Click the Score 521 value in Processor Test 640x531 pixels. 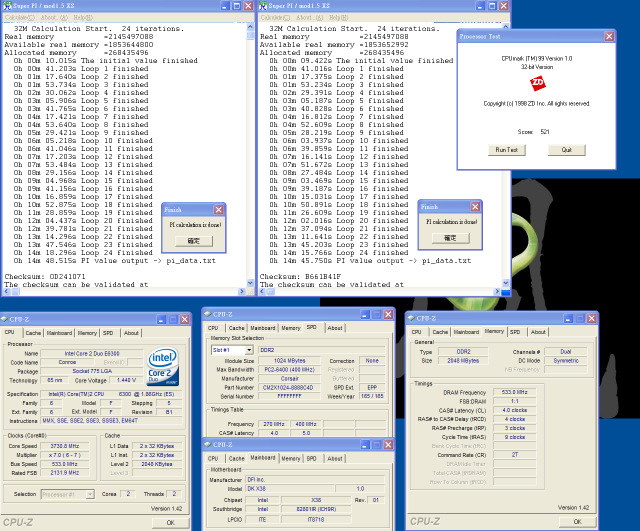tap(545, 132)
